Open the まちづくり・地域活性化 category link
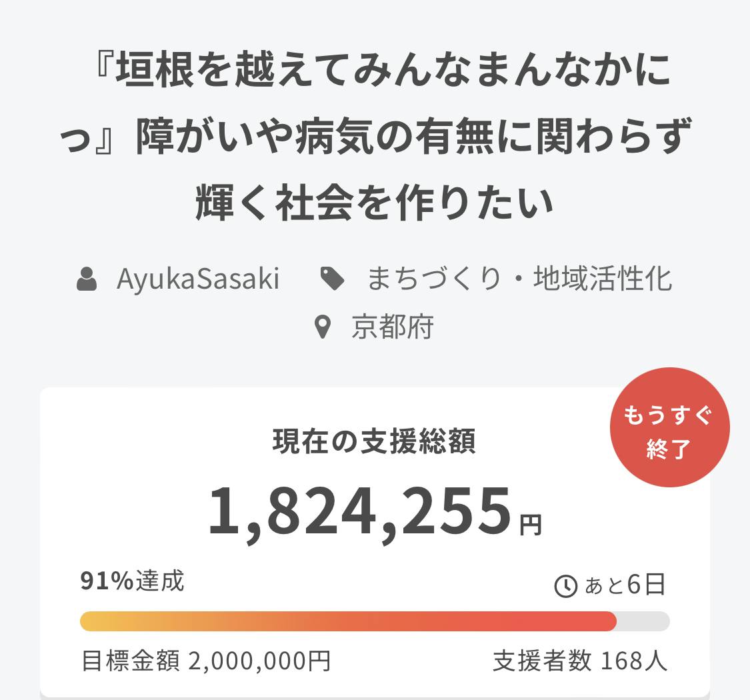This screenshot has height=700, width=750. coord(519,279)
